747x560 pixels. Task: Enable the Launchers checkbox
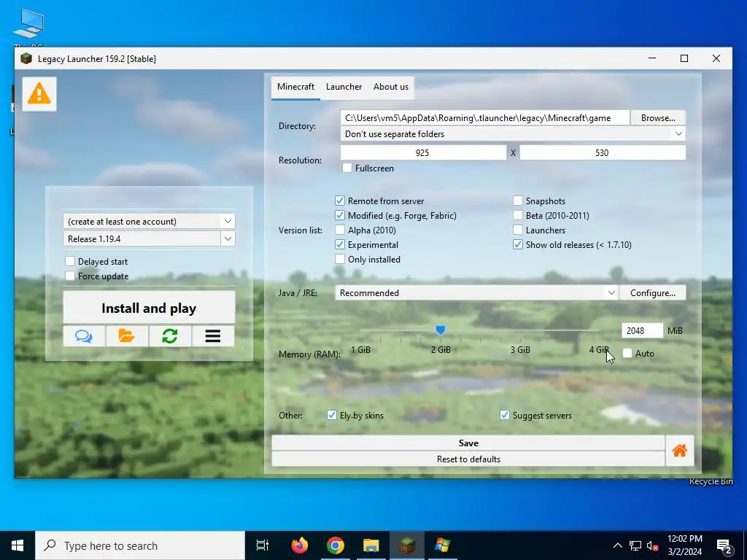(518, 230)
